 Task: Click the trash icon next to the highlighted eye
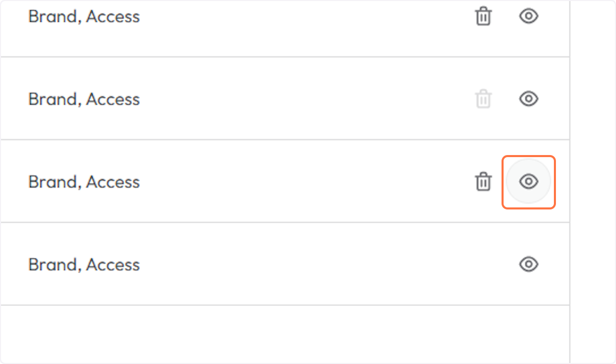(483, 182)
